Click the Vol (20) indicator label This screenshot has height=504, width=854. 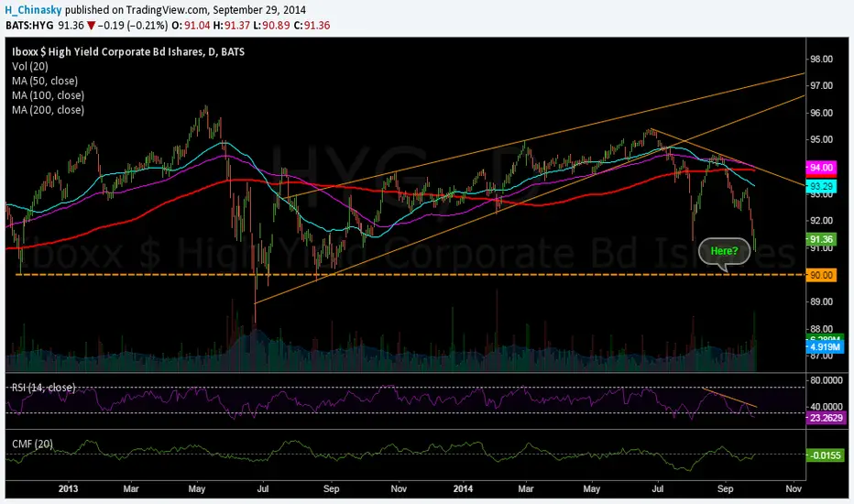[x=30, y=66]
